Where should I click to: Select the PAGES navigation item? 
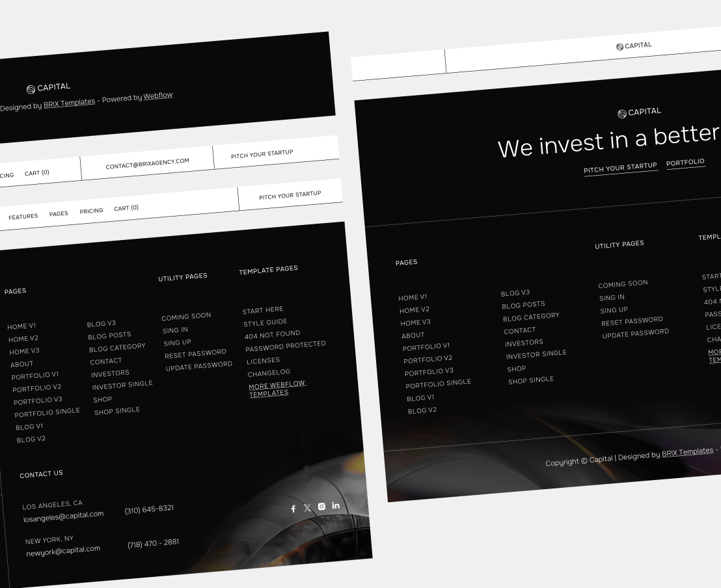pos(59,213)
